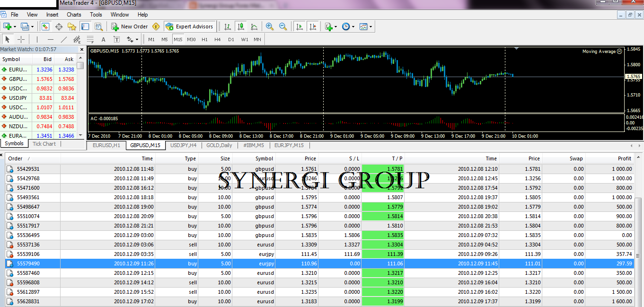Open the Navigator panel icon
This screenshot has height=307, width=644.
tap(72, 26)
